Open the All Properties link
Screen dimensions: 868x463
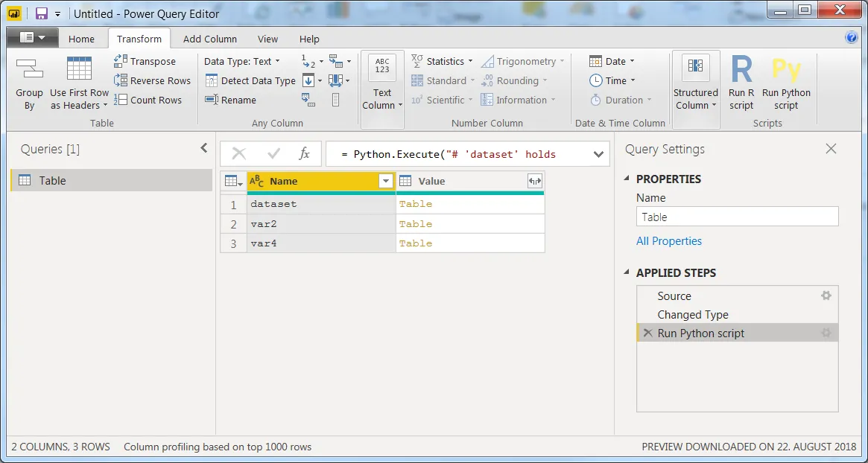669,240
